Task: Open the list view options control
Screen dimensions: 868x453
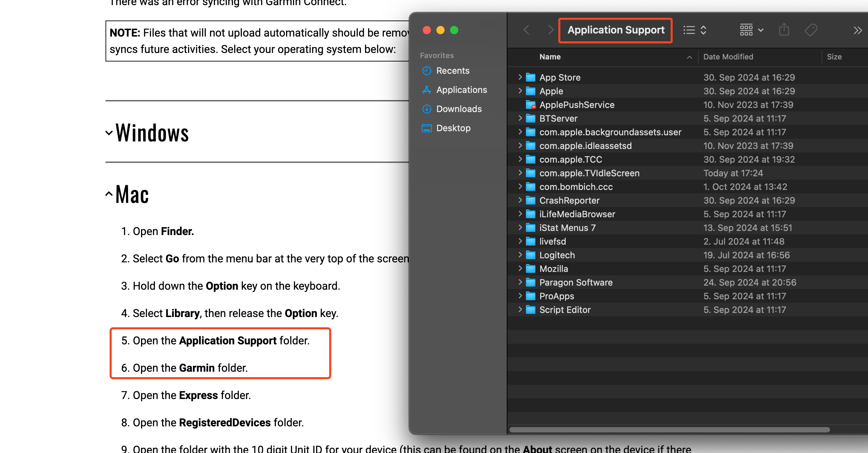Action: coord(695,30)
